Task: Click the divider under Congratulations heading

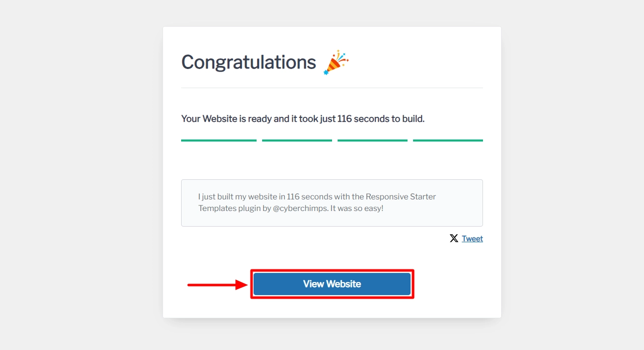Action: pos(332,87)
